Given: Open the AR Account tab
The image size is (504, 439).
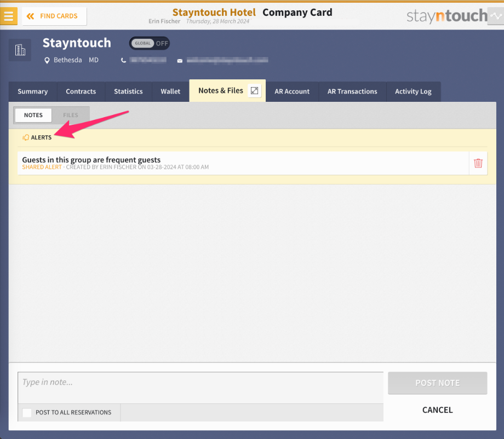Looking at the screenshot, I should 292,91.
